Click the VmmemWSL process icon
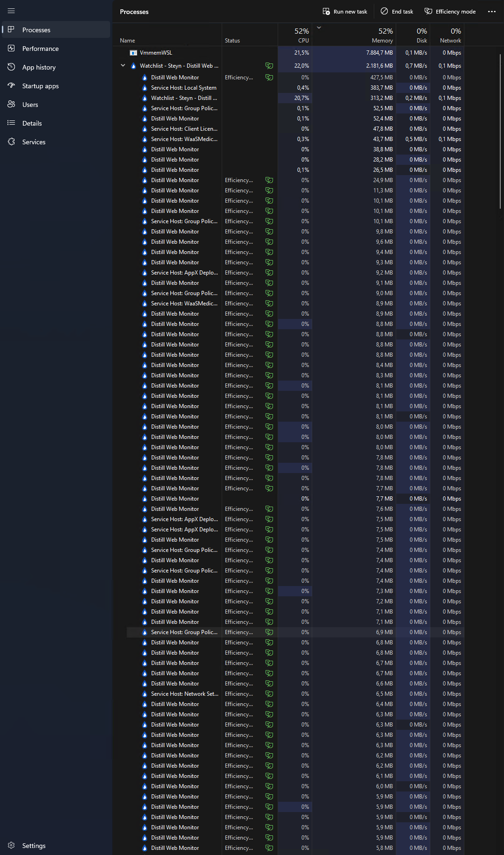 pos(133,53)
